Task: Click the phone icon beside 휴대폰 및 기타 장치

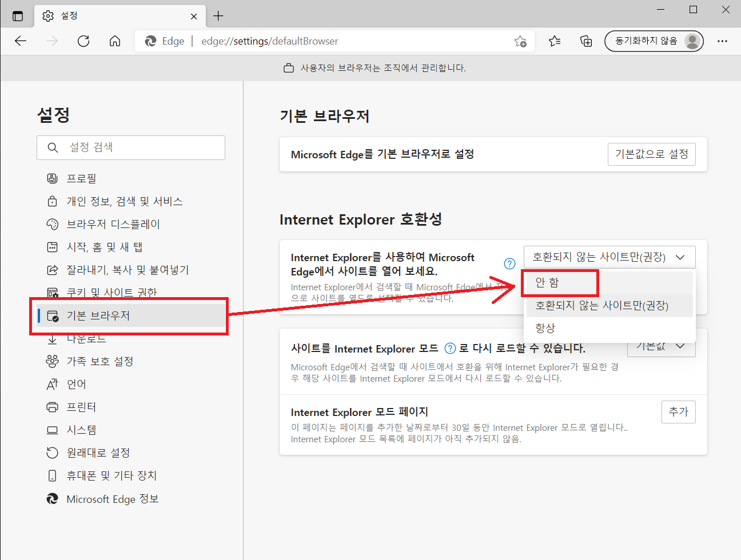Action: click(52, 475)
